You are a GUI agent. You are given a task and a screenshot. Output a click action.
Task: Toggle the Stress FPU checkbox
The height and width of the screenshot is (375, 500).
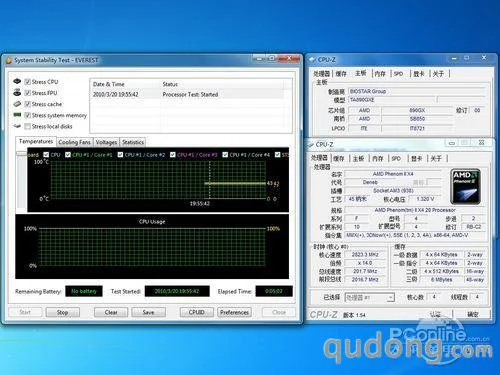28,93
